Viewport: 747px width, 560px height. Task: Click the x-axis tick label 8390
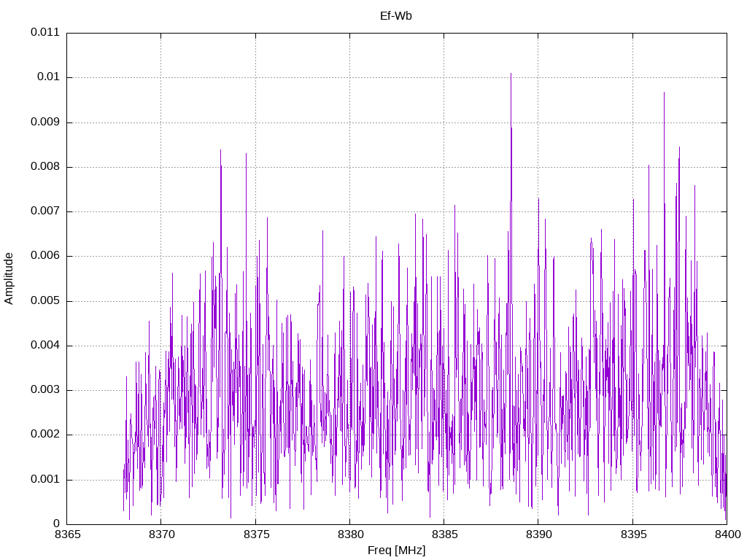pos(539,534)
